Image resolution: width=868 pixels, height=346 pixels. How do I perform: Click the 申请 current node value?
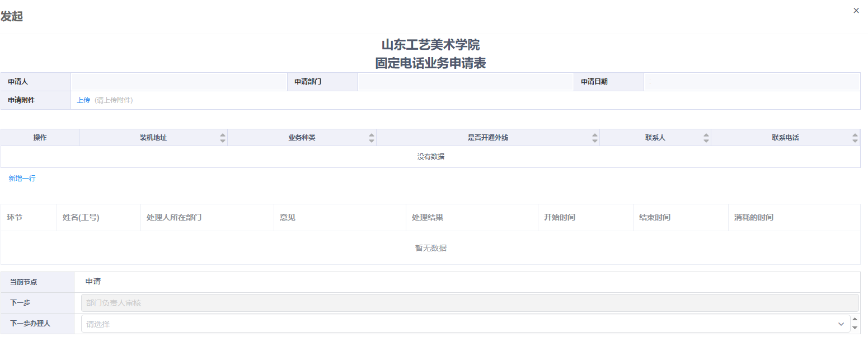pos(93,282)
